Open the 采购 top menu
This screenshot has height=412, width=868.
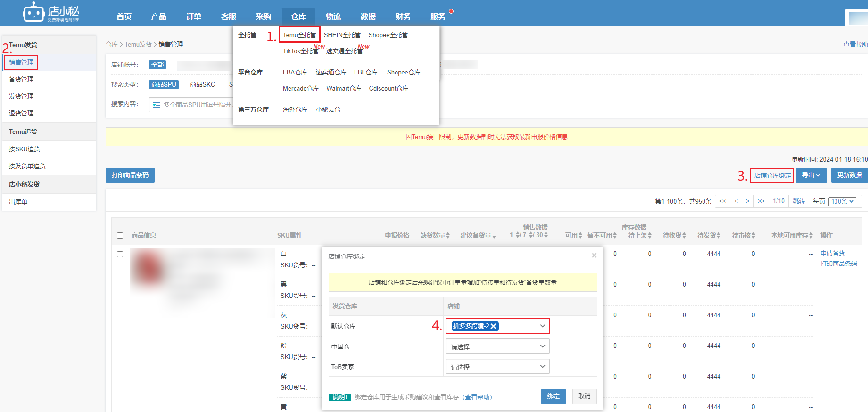(264, 16)
